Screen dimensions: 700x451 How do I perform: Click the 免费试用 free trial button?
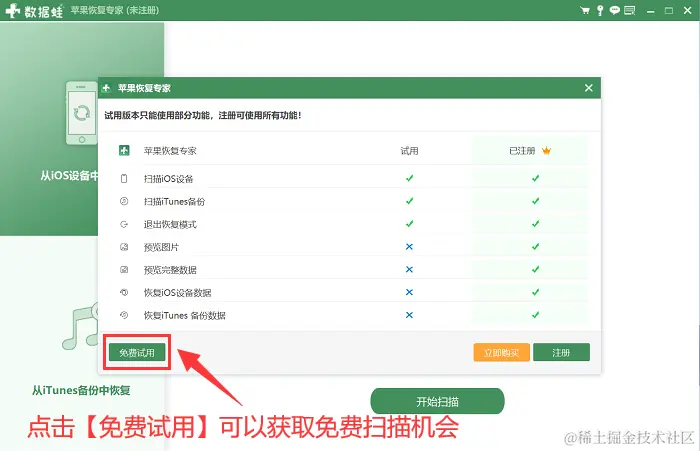(137, 352)
